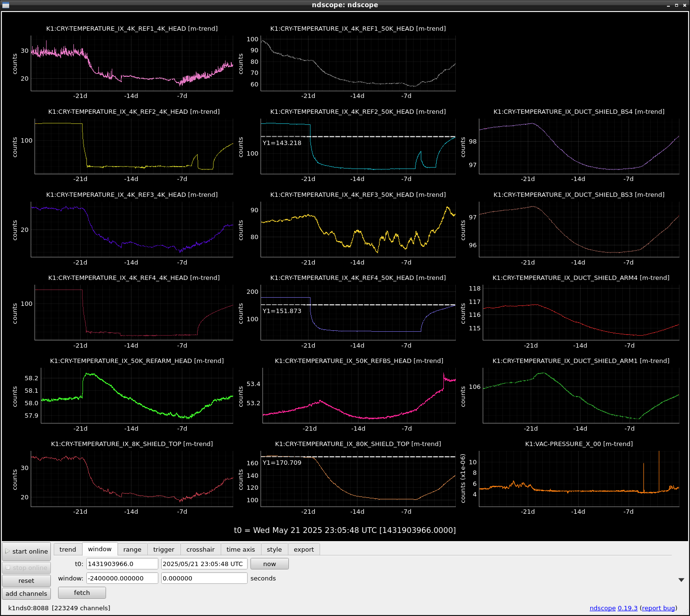Switch to the crosshair tab
The width and height of the screenshot is (690, 616).
(201, 549)
